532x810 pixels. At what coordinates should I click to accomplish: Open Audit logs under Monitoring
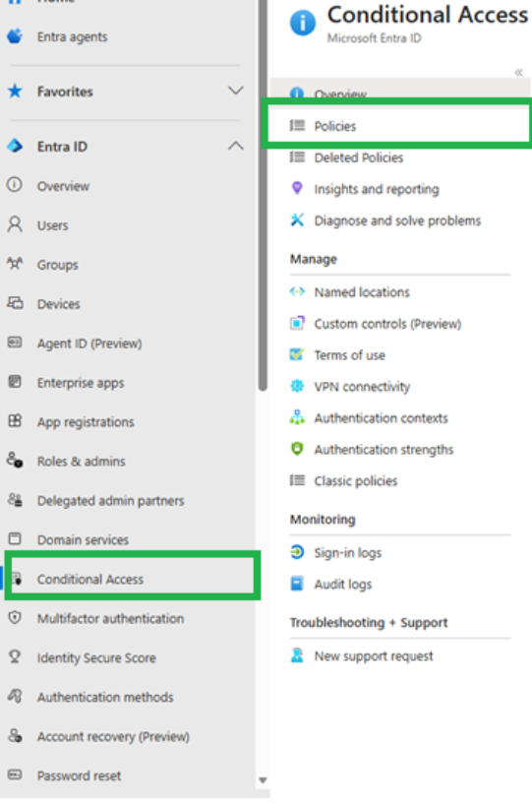point(342,585)
